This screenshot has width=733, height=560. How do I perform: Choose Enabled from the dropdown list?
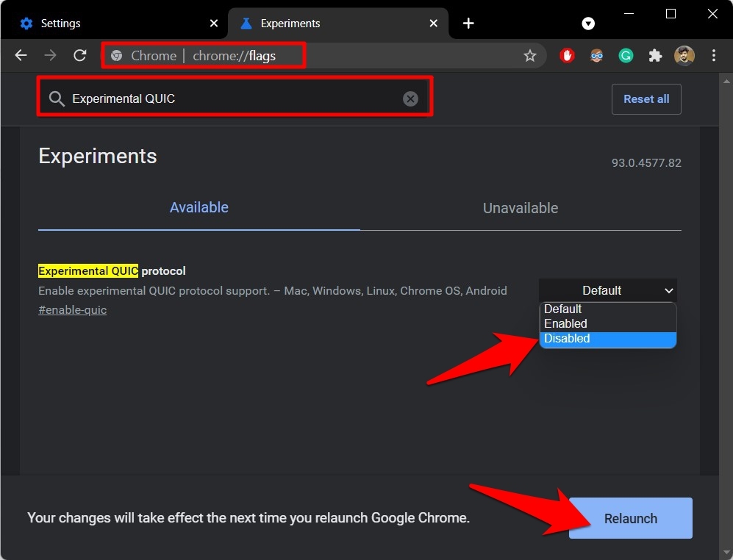coord(607,323)
